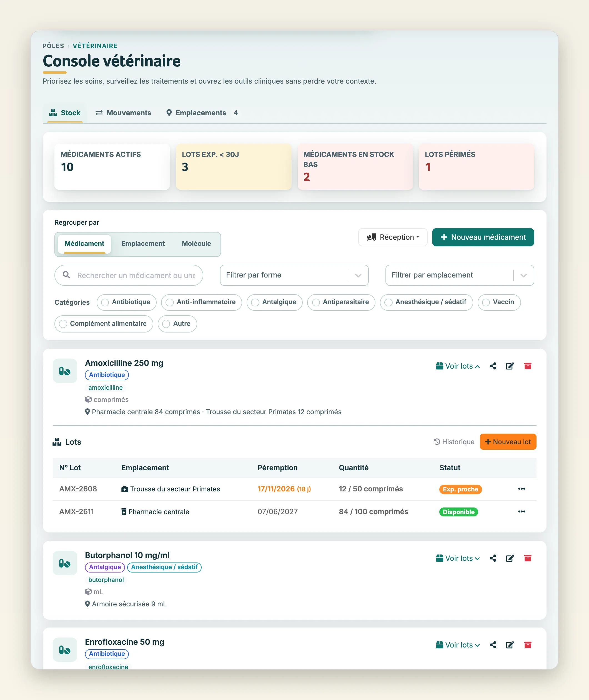Share the Enrofloxacine 50 mg entry

[493, 645]
